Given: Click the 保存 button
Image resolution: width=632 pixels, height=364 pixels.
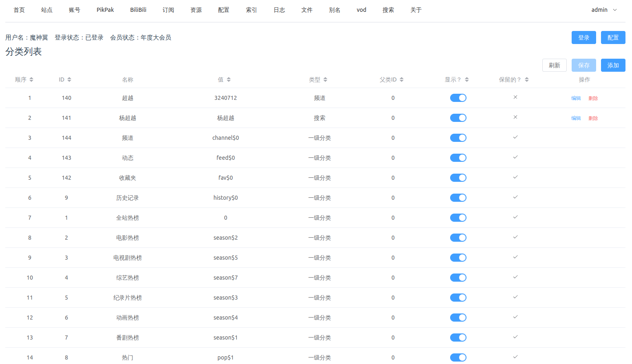Looking at the screenshot, I should point(584,65).
